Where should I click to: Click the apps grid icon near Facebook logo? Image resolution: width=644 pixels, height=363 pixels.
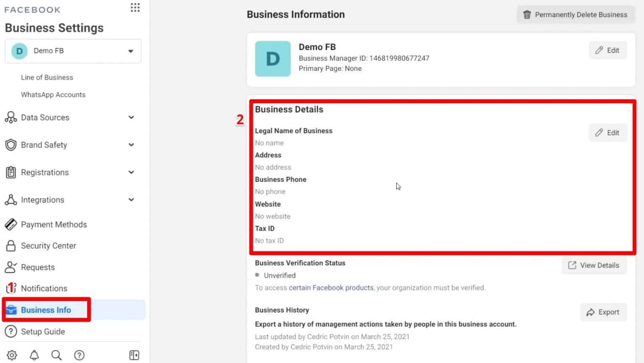click(x=135, y=8)
